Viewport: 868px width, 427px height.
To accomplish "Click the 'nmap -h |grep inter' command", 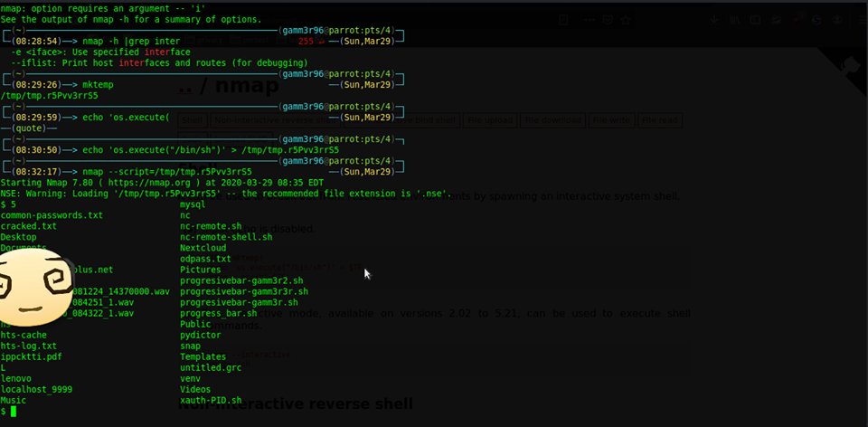I will point(130,41).
